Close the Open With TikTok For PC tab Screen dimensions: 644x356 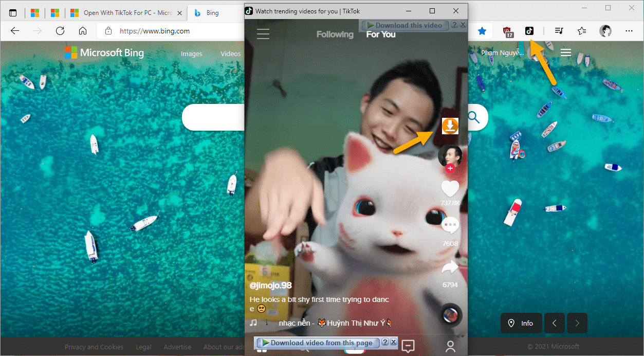tap(179, 13)
